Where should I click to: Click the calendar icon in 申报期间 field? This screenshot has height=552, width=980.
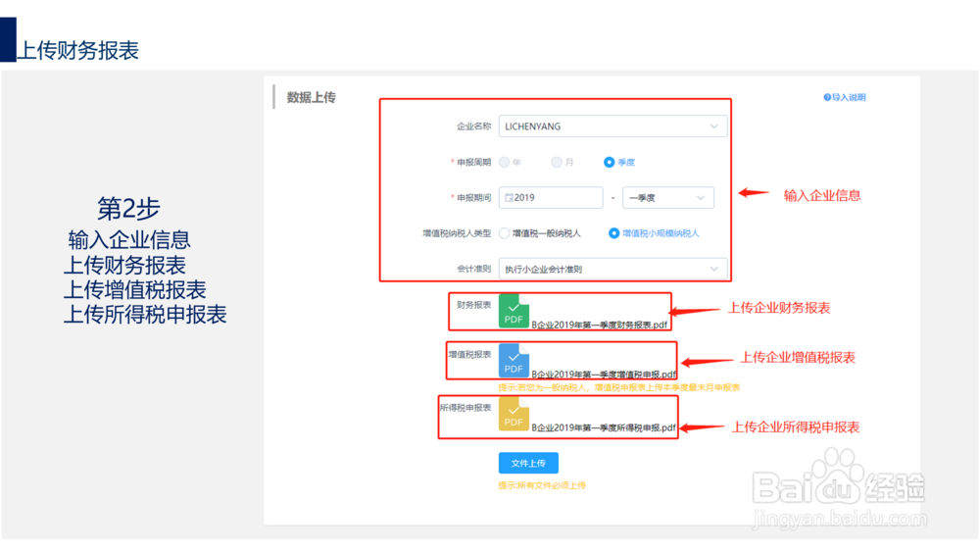point(509,197)
